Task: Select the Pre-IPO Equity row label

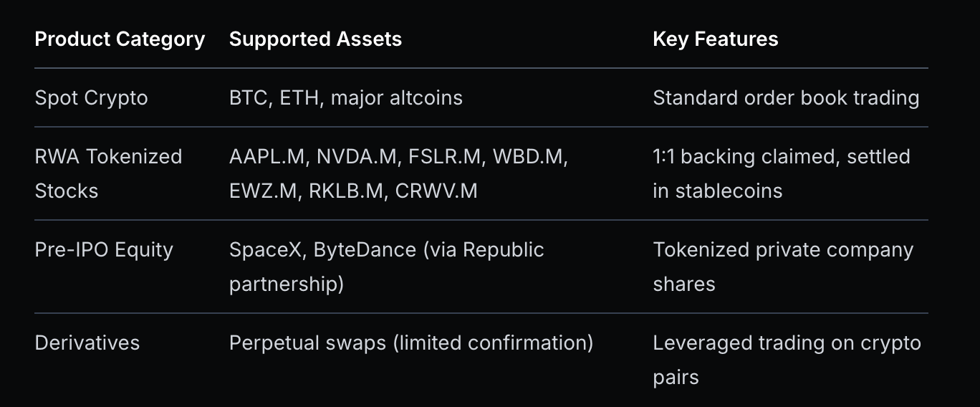Action: (104, 249)
